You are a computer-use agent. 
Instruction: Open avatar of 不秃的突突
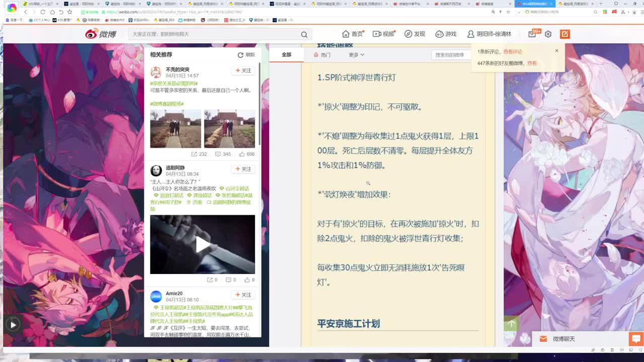[156, 72]
